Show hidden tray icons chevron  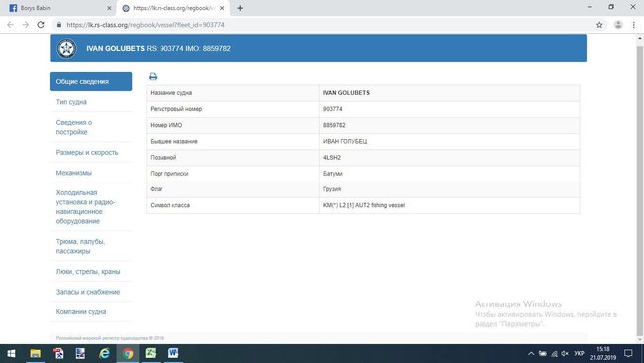(531, 353)
